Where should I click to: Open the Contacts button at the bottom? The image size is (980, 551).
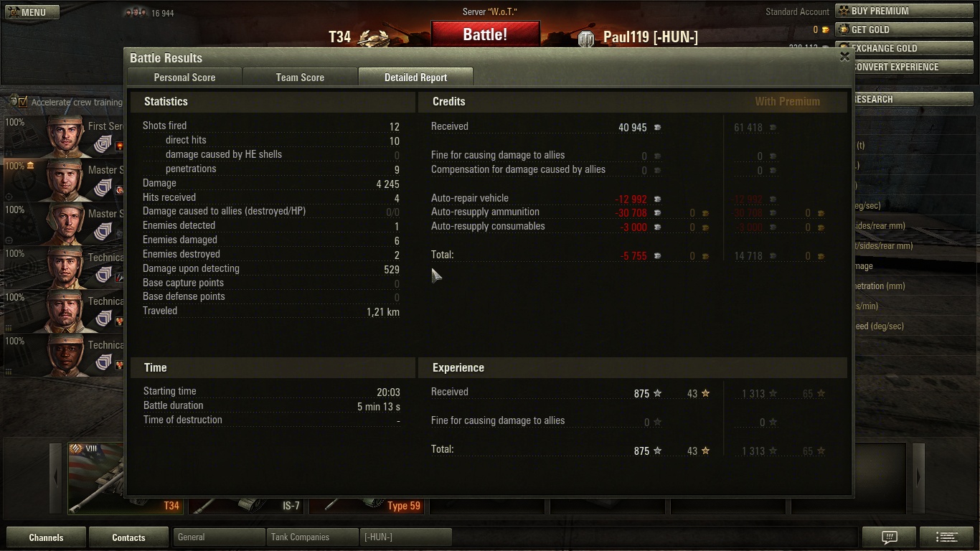pyautogui.click(x=128, y=537)
